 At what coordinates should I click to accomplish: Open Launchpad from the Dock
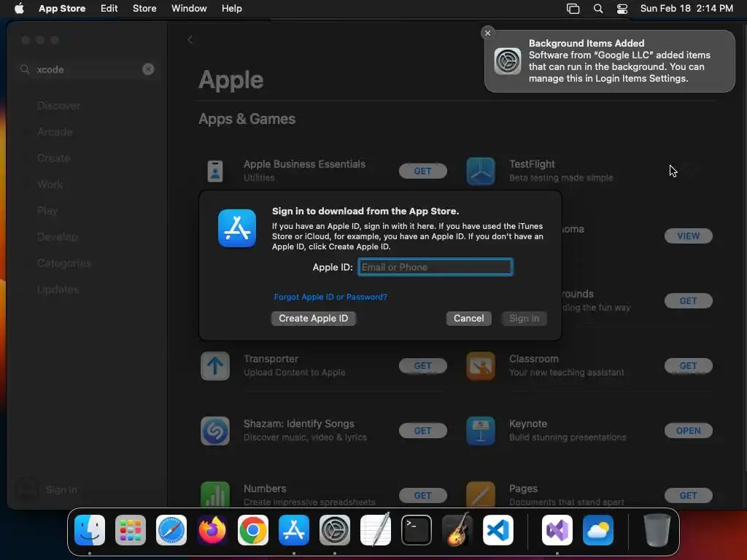[x=131, y=530]
